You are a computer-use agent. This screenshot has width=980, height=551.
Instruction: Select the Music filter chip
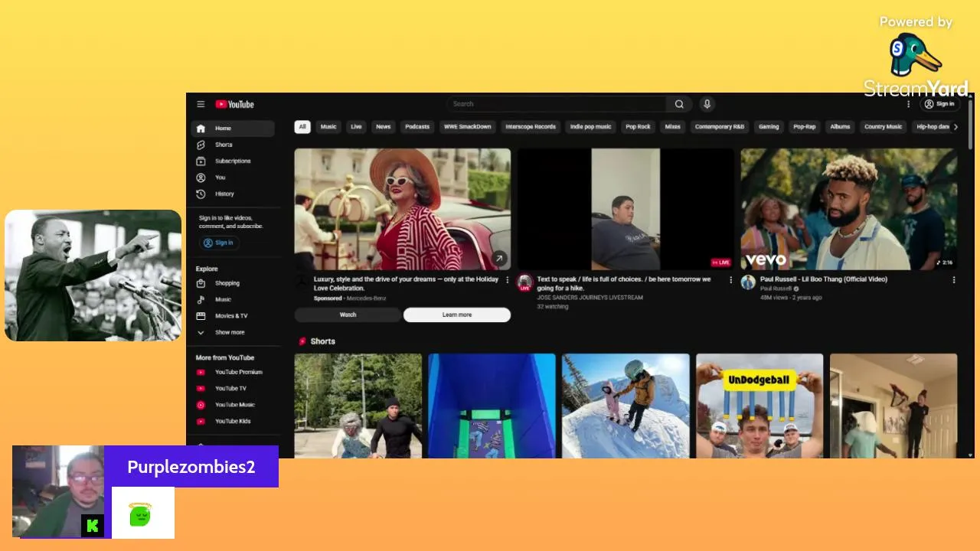click(328, 127)
